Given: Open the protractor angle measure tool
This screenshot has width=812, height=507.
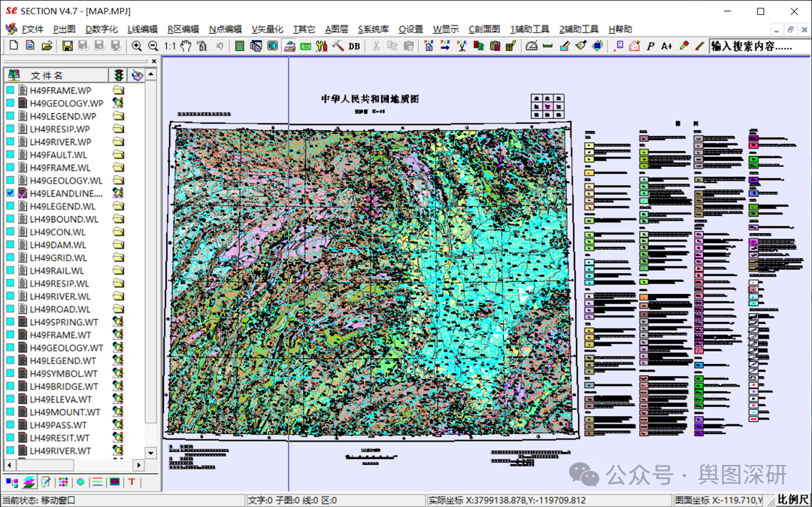Looking at the screenshot, I should click(532, 46).
